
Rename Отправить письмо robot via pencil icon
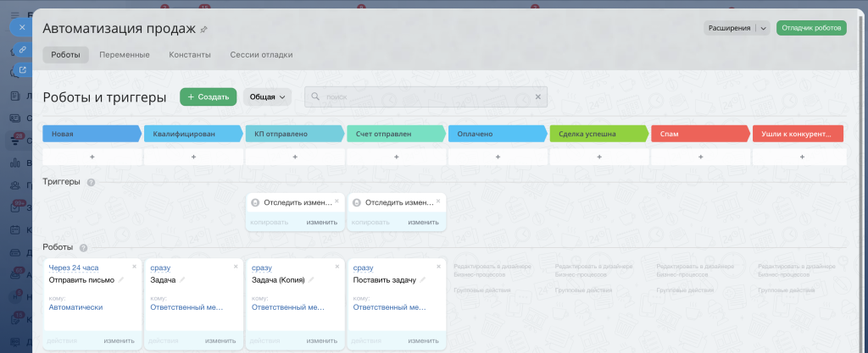[120, 280]
